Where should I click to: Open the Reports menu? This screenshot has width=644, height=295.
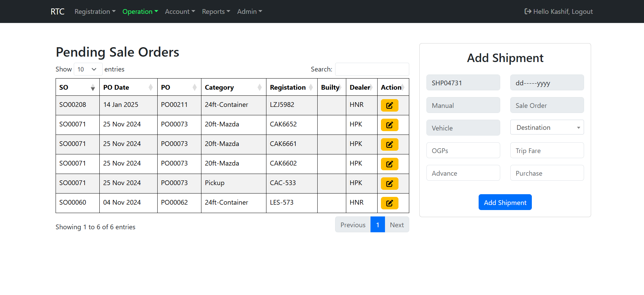(216, 11)
